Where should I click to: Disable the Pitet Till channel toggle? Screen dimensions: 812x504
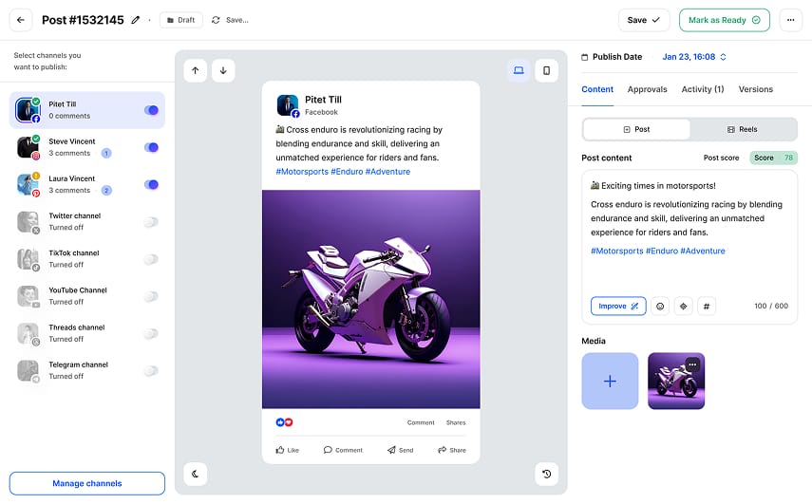[x=151, y=110]
